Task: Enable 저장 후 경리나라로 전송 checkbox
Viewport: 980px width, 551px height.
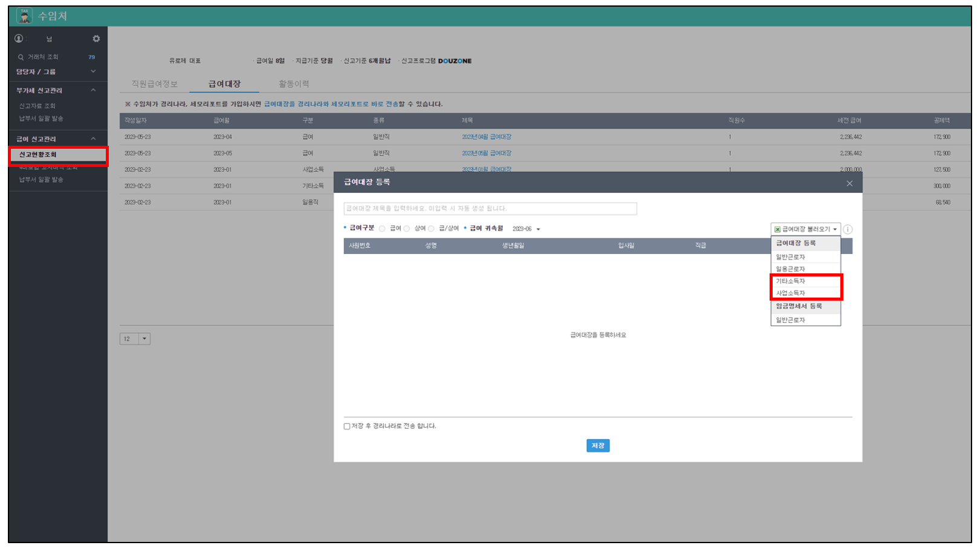Action: point(347,426)
